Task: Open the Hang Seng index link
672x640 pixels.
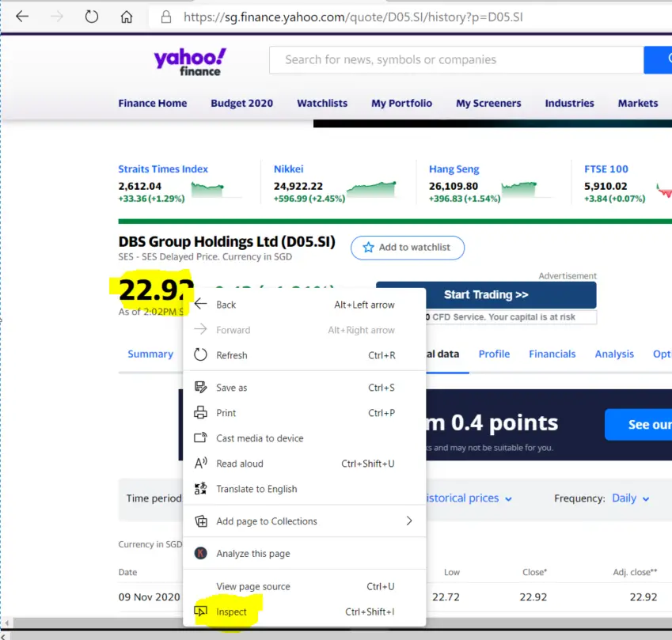Action: [x=454, y=169]
